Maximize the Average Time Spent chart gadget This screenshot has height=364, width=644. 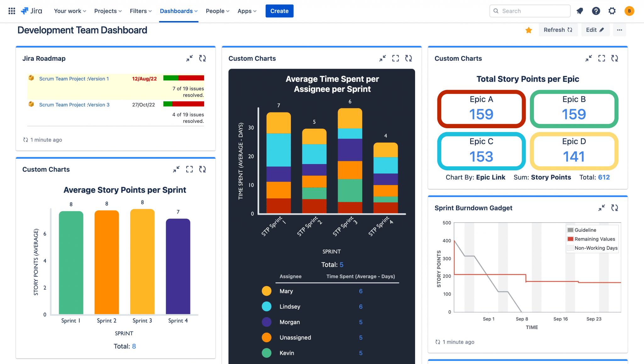click(395, 58)
